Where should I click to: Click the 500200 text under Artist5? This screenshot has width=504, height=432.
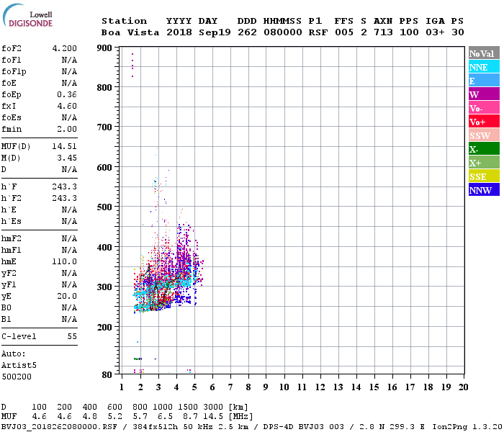[x=17, y=377]
